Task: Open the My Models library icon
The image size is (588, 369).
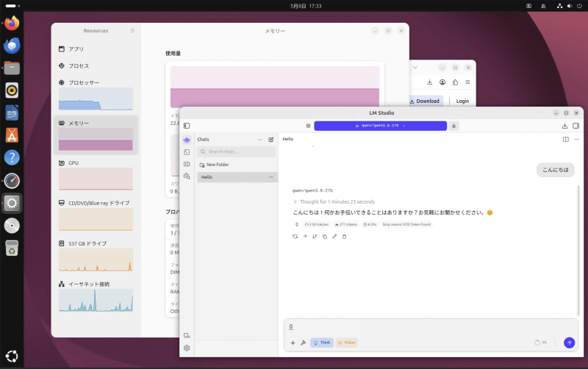Action: [187, 164]
